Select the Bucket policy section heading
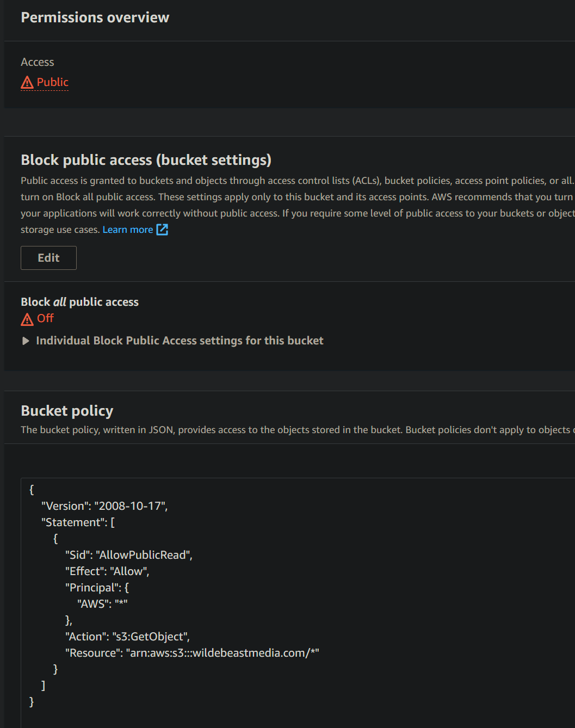 pyautogui.click(x=66, y=410)
